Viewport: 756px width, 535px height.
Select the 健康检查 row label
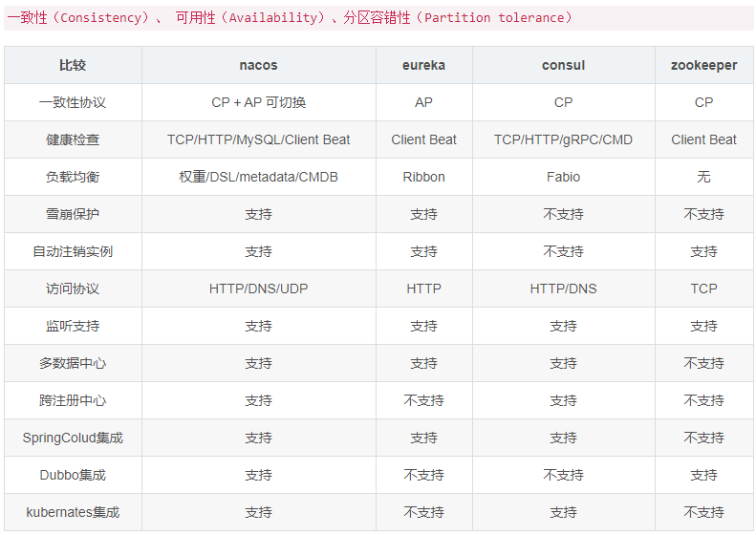point(73,139)
